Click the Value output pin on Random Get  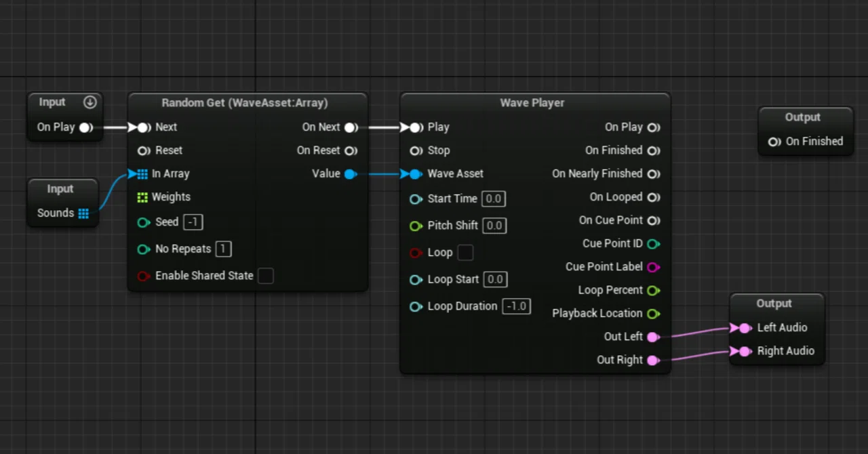coord(350,174)
